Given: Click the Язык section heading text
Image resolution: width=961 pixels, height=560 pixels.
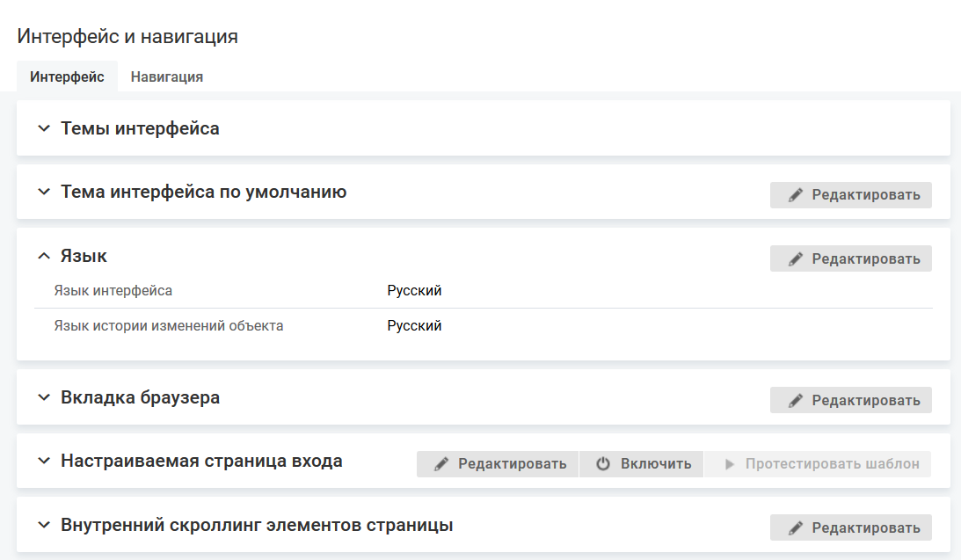Looking at the screenshot, I should 84,256.
